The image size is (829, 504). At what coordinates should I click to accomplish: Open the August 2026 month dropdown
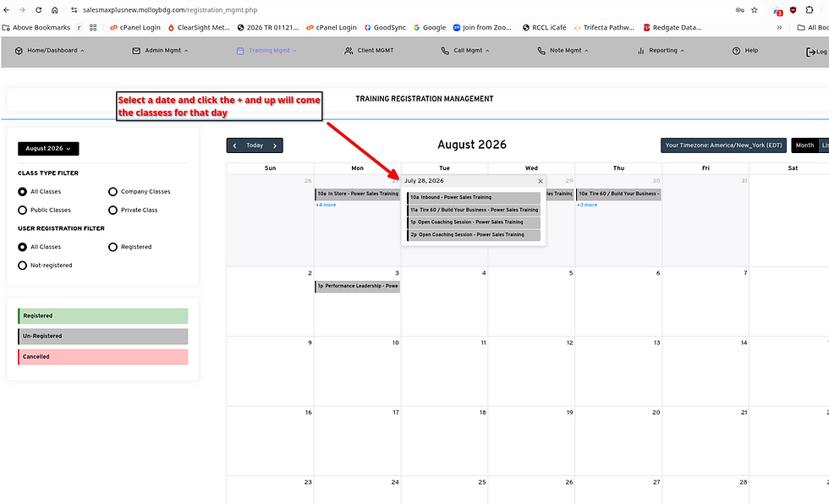point(48,149)
